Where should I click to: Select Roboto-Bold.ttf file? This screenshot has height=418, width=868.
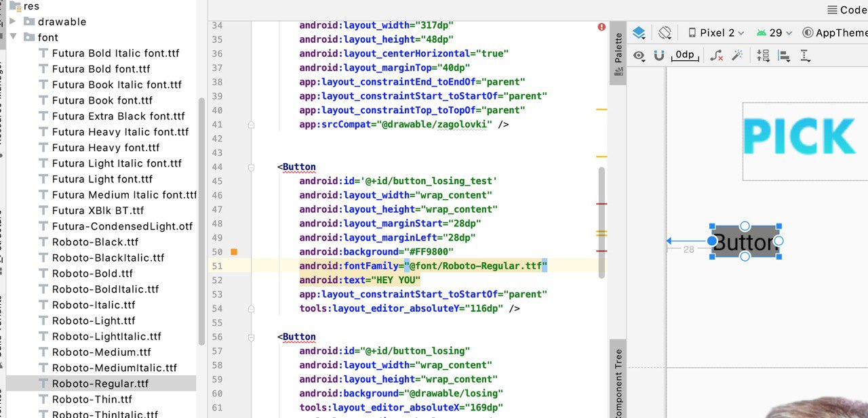tap(92, 273)
